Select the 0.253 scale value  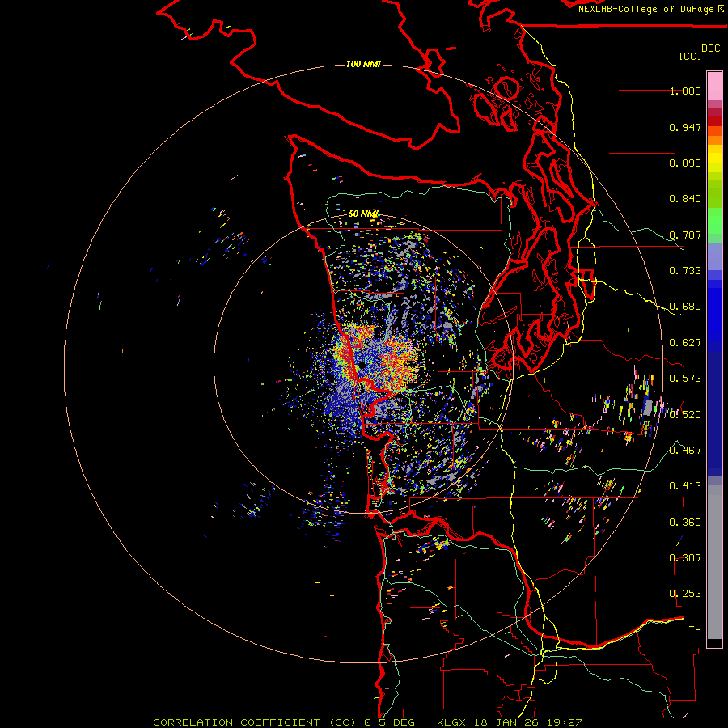(685, 594)
